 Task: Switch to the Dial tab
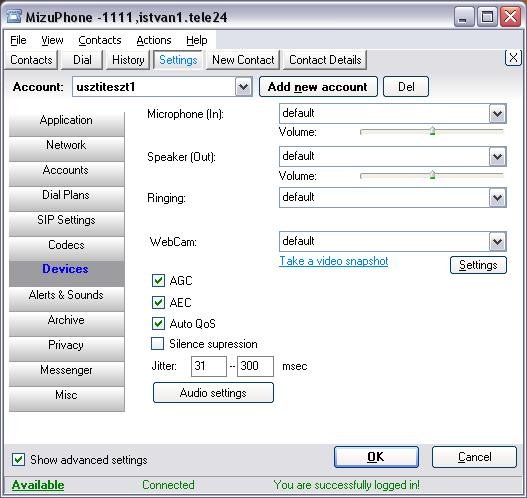(x=82, y=60)
